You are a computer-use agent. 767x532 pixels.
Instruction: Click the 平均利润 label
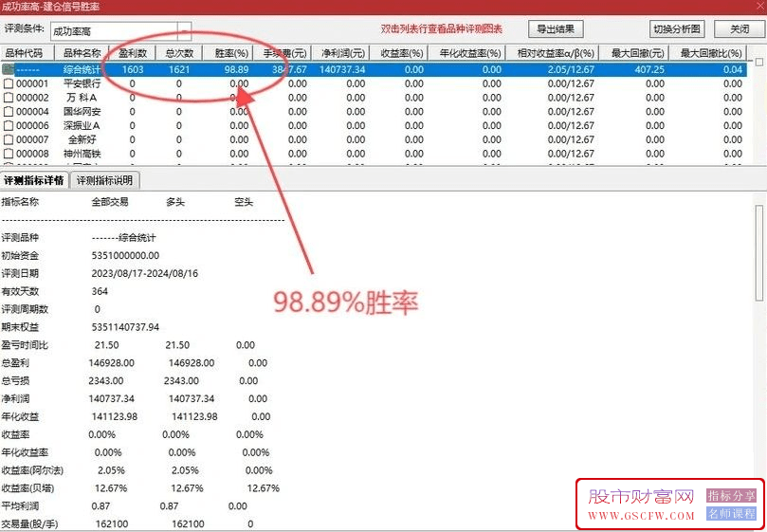tap(20, 506)
